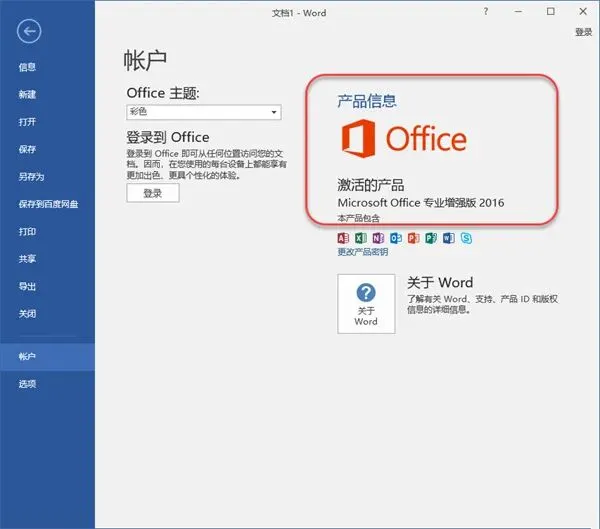The image size is (600, 529).
Task: Click the Excel app icon
Action: (x=361, y=238)
